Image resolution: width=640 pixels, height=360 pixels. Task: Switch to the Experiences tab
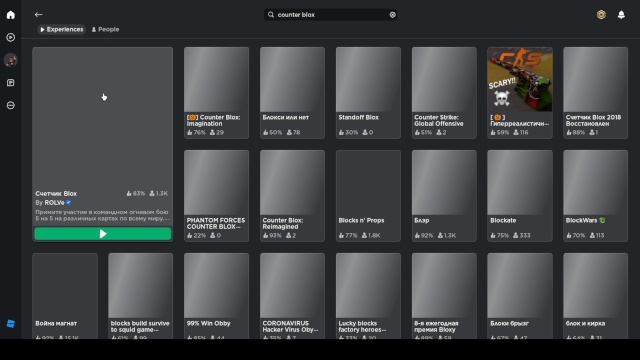(x=62, y=29)
